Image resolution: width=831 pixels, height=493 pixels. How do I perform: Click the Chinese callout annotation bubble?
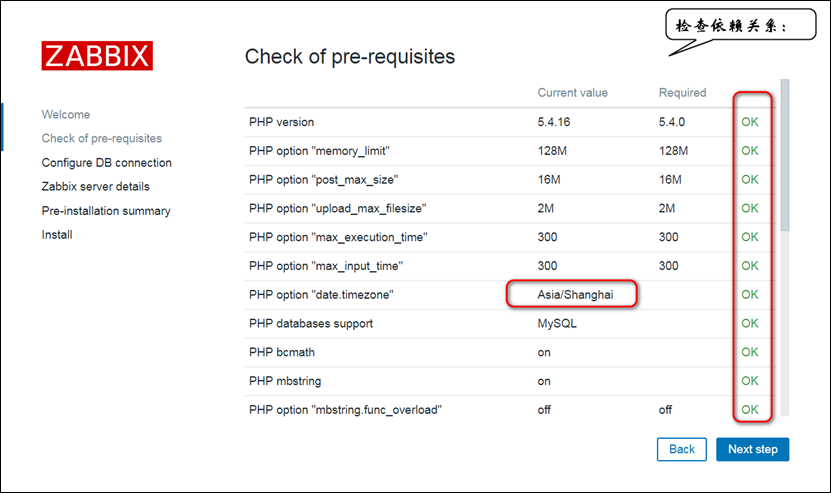pyautogui.click(x=740, y=24)
